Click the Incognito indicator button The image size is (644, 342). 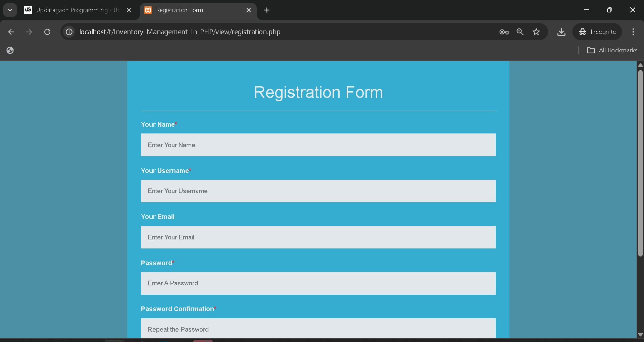(x=597, y=32)
